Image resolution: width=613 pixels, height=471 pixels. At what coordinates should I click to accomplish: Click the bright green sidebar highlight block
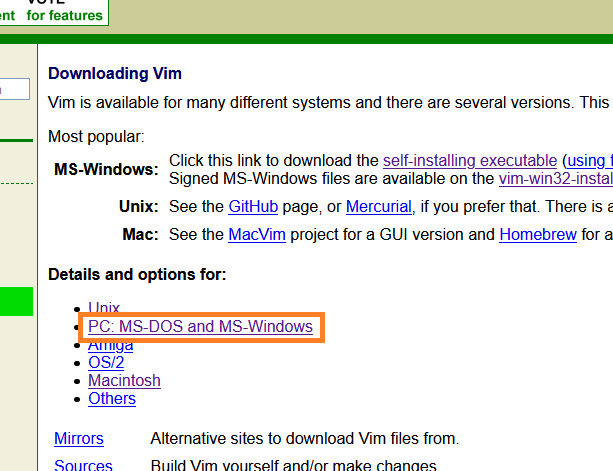pyautogui.click(x=16, y=301)
